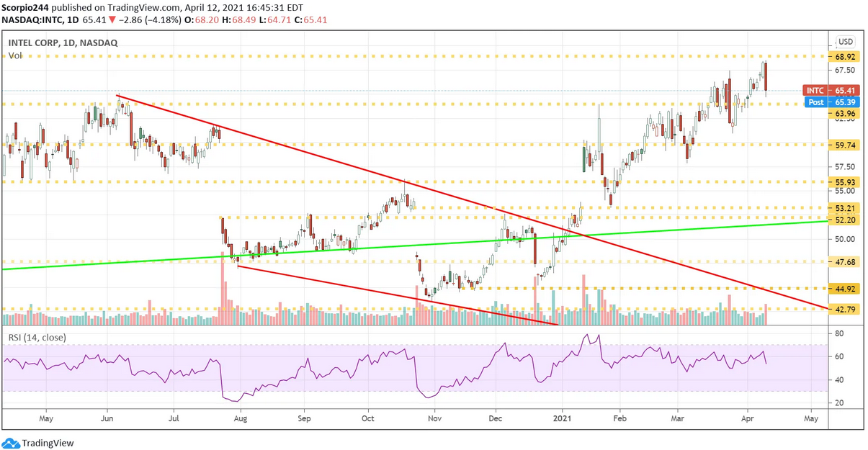
Task: Click the TradingView logo icon
Action: coord(10,443)
